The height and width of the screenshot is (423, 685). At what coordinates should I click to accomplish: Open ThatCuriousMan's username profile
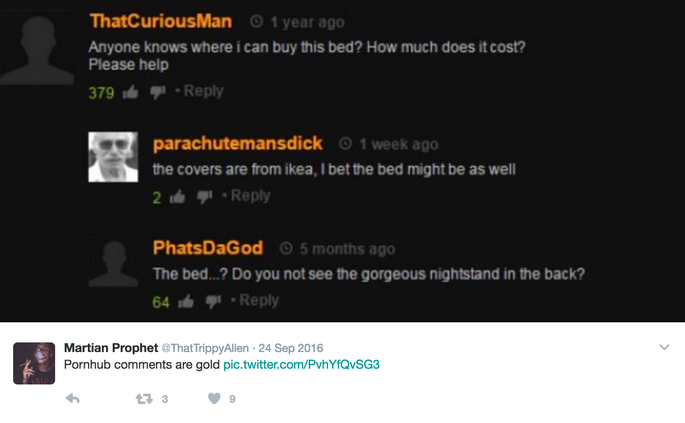(161, 21)
